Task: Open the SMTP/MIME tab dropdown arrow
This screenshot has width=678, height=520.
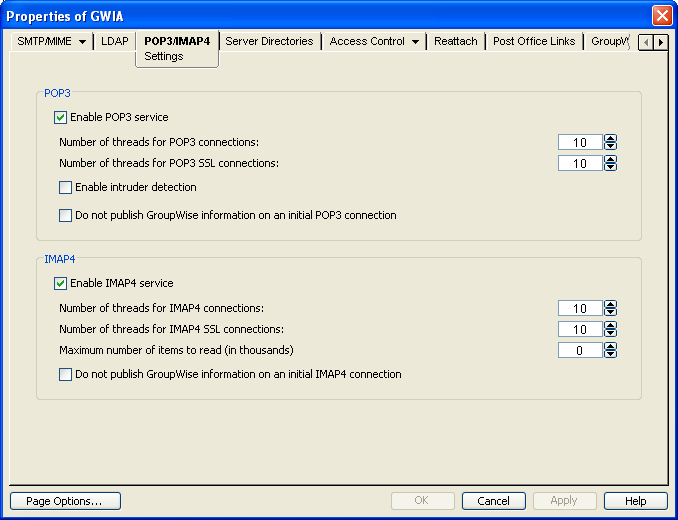Action: click(82, 42)
